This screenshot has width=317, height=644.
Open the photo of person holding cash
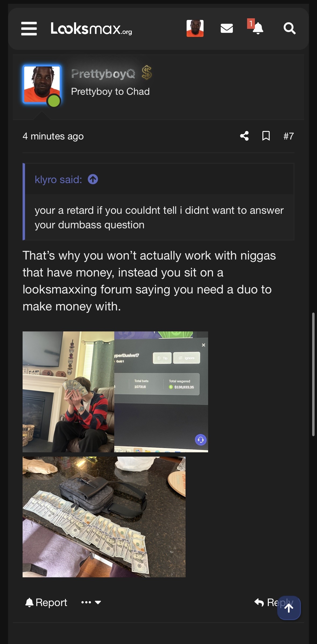pyautogui.click(x=68, y=392)
